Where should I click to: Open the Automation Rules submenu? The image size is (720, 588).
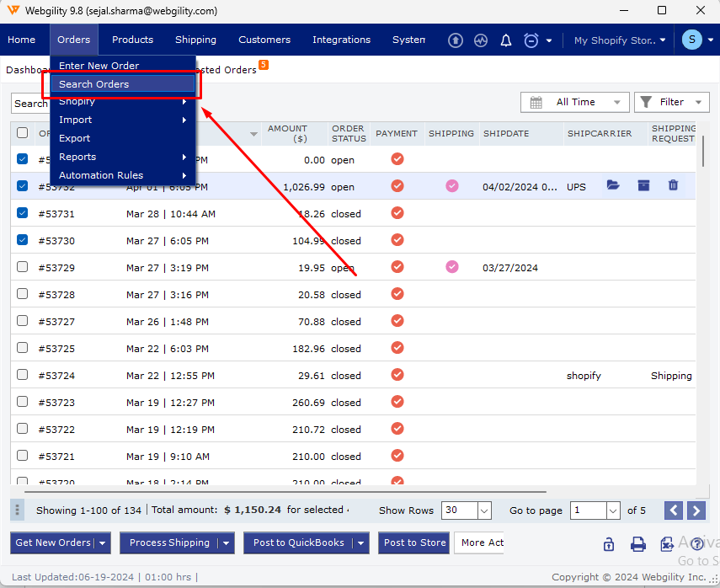coord(123,175)
